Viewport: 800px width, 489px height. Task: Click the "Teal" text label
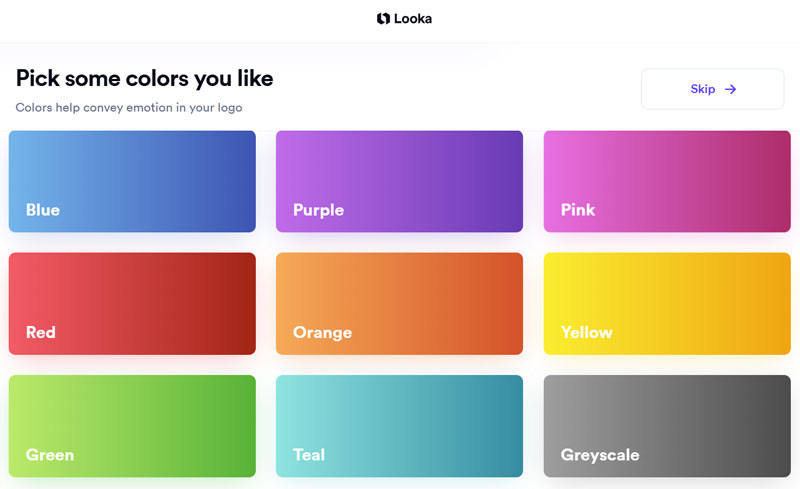pyautogui.click(x=309, y=455)
